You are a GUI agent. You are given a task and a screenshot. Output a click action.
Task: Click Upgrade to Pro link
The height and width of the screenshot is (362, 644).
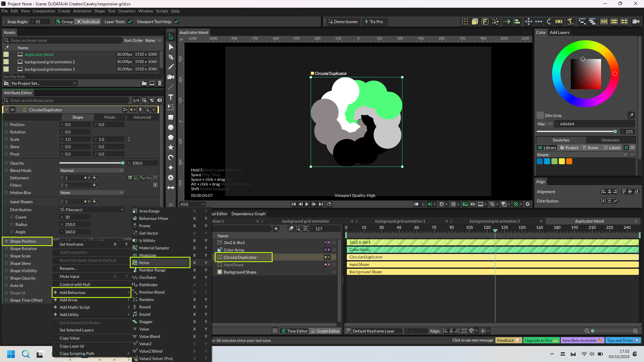click(541, 341)
